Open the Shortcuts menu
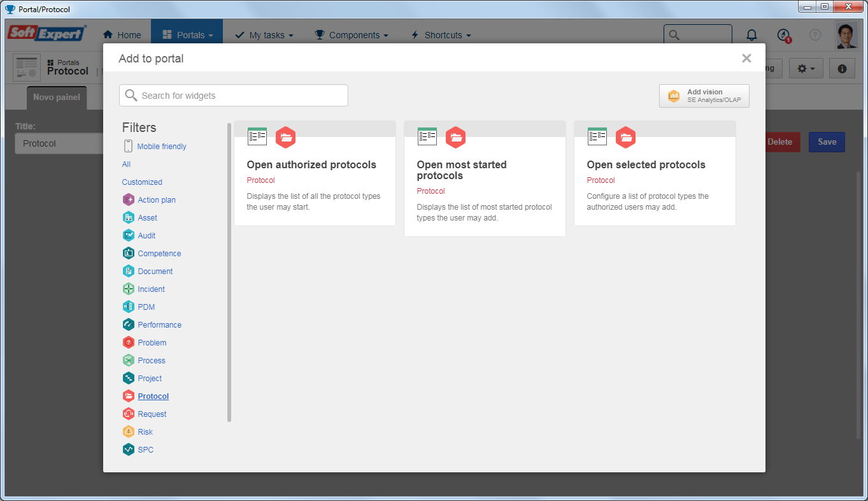Image resolution: width=868 pixels, height=501 pixels. click(441, 35)
